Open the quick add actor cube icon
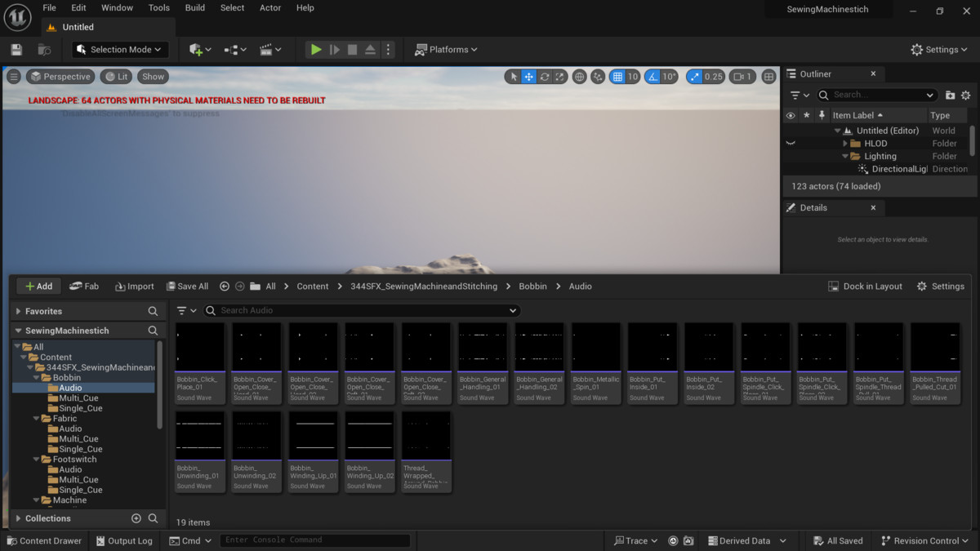 pos(200,50)
